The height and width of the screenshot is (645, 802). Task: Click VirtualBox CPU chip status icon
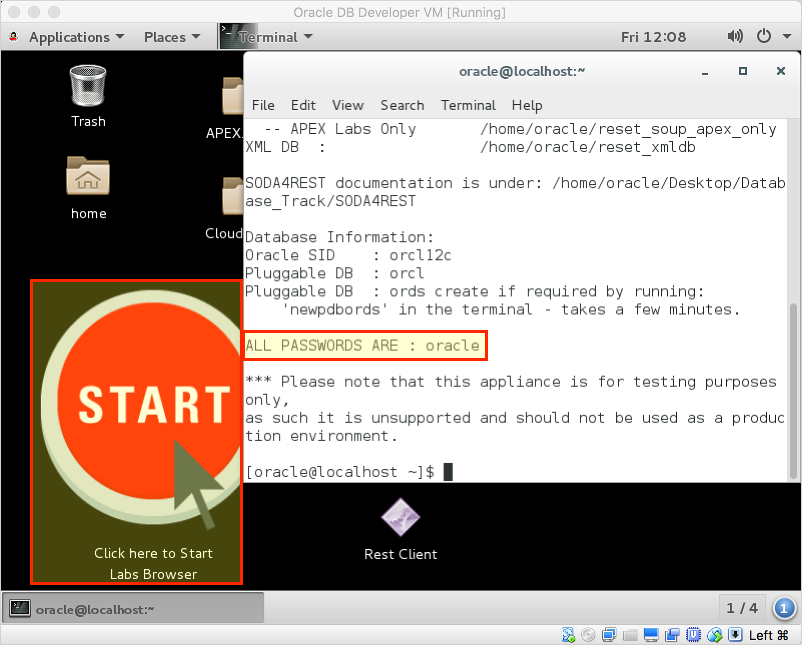(x=693, y=635)
